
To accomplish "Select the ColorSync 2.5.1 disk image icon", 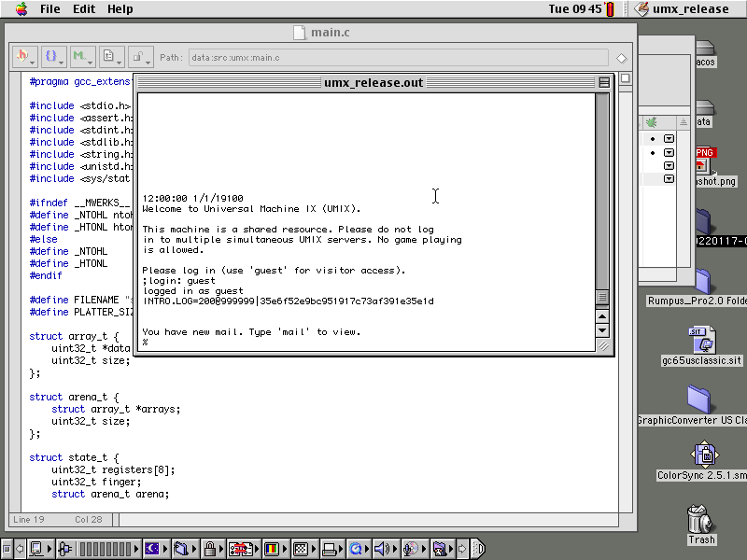I will 705,455.
